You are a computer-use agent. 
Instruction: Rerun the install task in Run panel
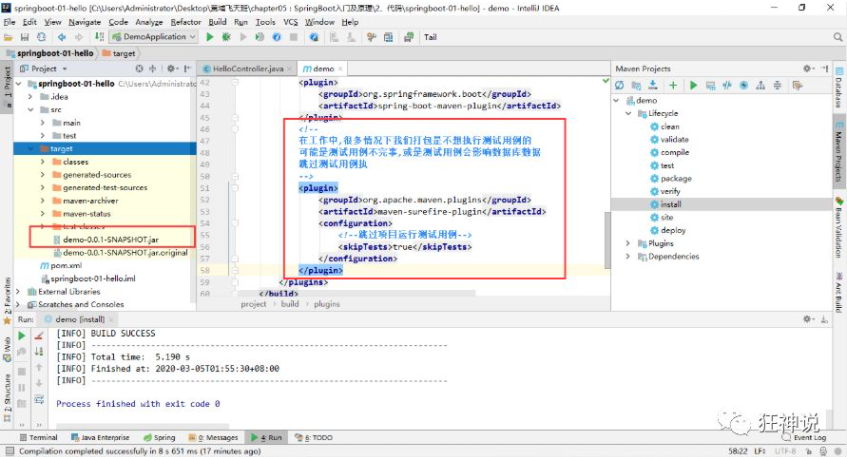(22, 335)
